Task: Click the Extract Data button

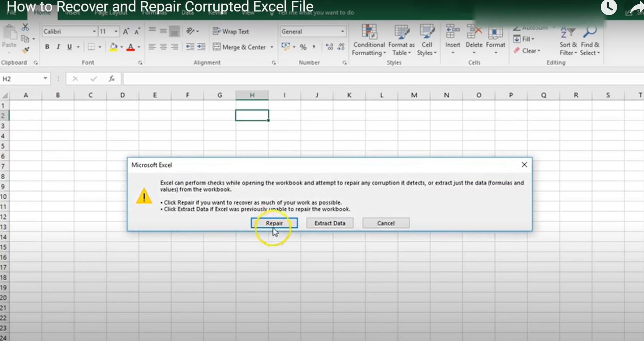Action: pyautogui.click(x=330, y=223)
